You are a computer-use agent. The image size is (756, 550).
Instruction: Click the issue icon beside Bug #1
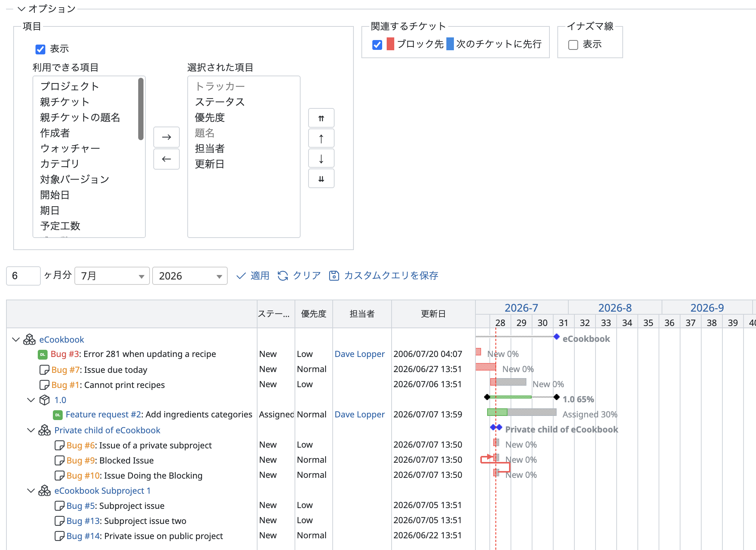point(45,385)
